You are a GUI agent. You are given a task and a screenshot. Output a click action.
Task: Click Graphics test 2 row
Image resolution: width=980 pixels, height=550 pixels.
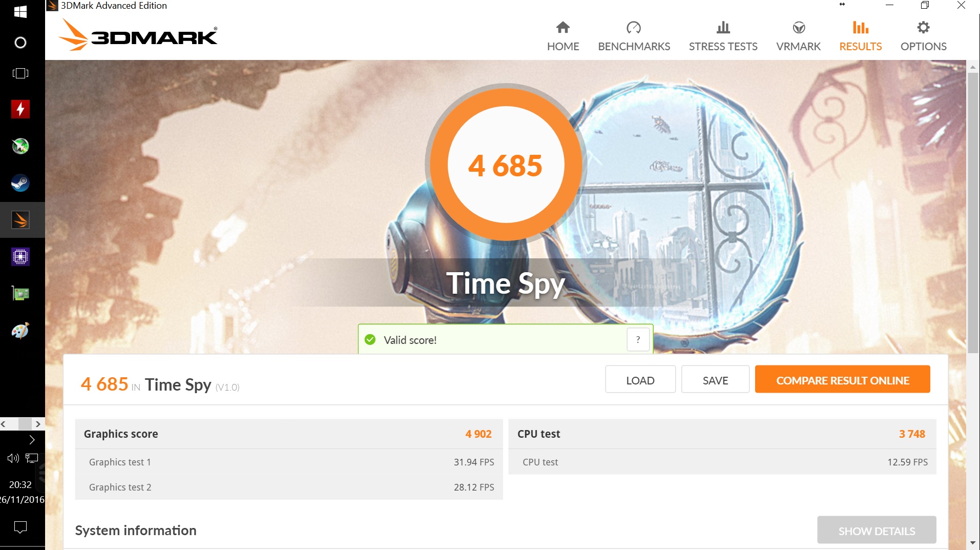pos(289,487)
